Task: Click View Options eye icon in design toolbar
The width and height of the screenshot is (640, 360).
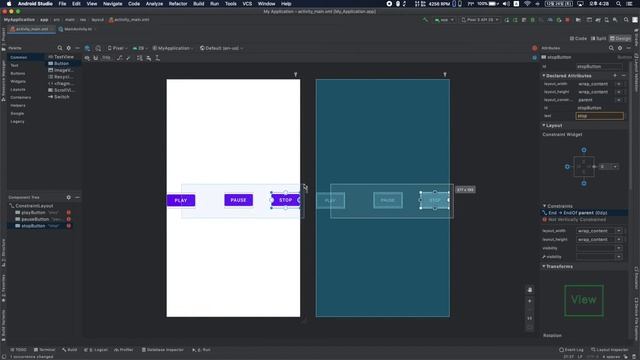Action: point(87,58)
